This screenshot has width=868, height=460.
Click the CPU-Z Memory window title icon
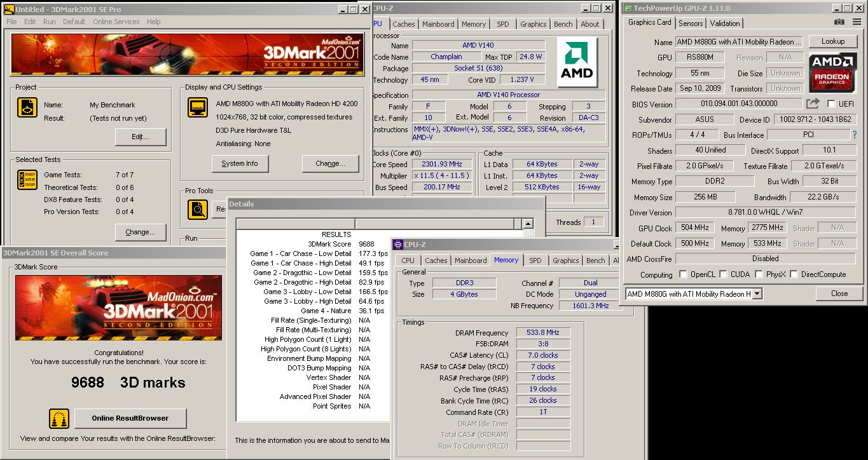(x=398, y=245)
